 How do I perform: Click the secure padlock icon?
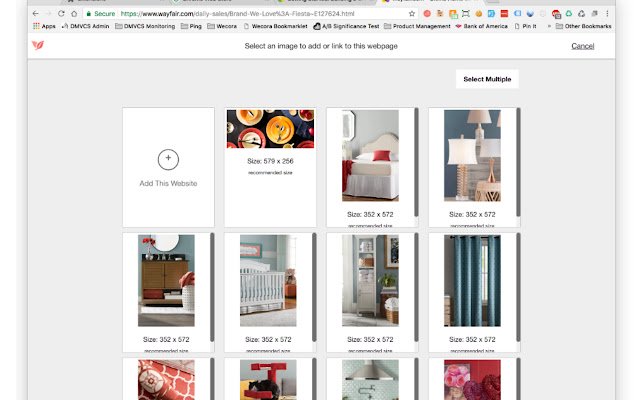[89, 13]
